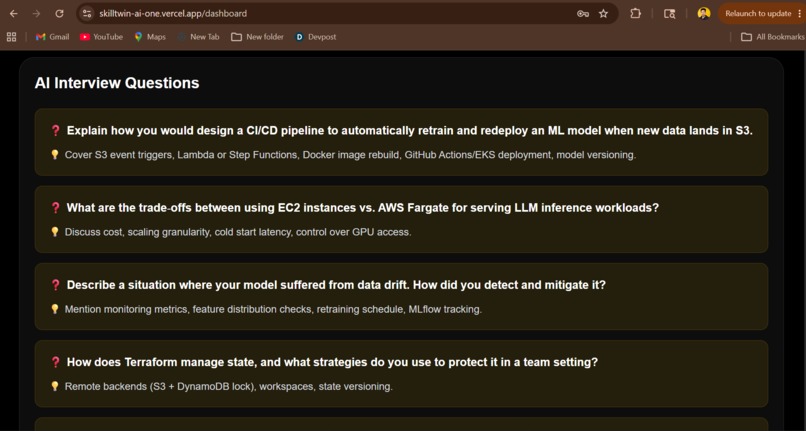Open the apps grid icon in bookmarks bar
Screen dimensions: 806x431
(x=11, y=37)
